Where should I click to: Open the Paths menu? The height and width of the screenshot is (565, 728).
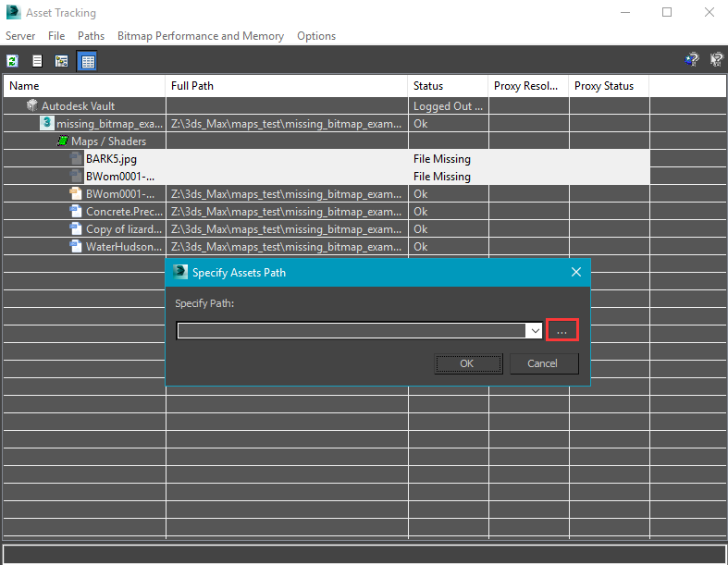(91, 36)
